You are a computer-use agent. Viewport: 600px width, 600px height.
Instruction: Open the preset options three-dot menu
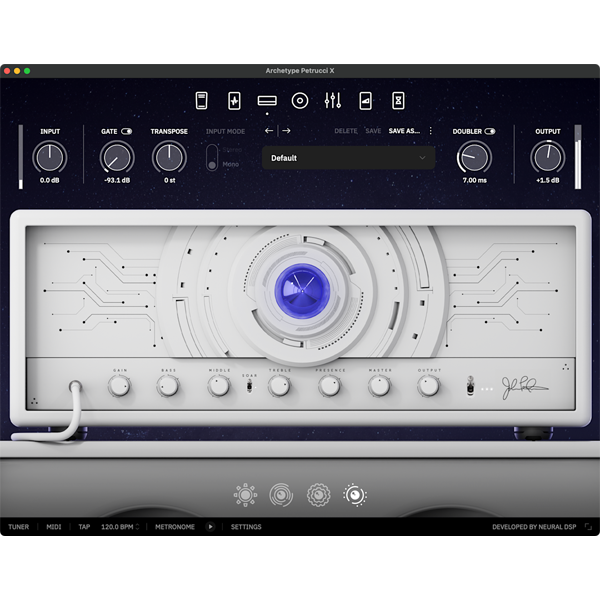431,131
